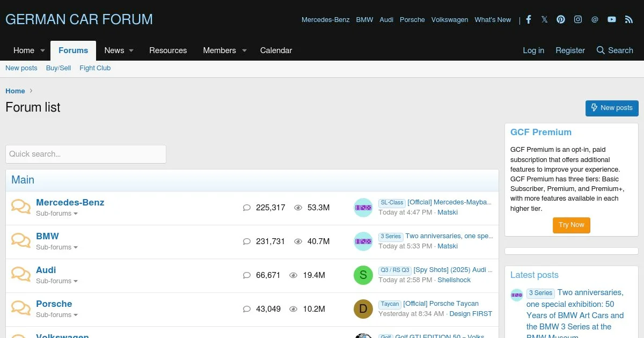Expand Sub-forums under BMW
Image resolution: width=644 pixels, height=338 pixels.
click(57, 247)
